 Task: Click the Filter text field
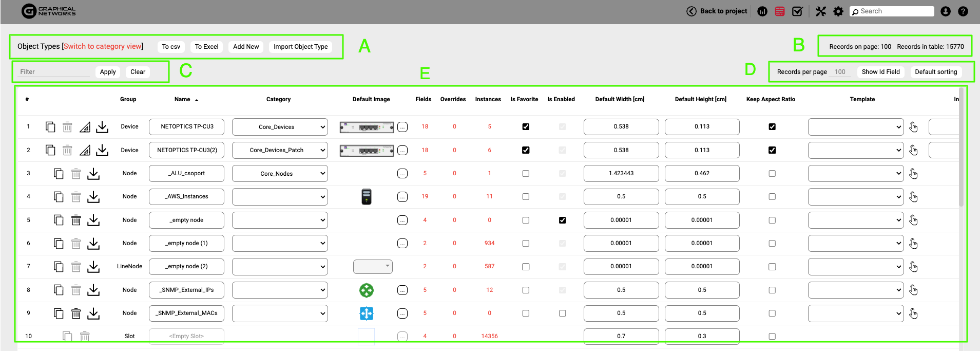tap(54, 72)
